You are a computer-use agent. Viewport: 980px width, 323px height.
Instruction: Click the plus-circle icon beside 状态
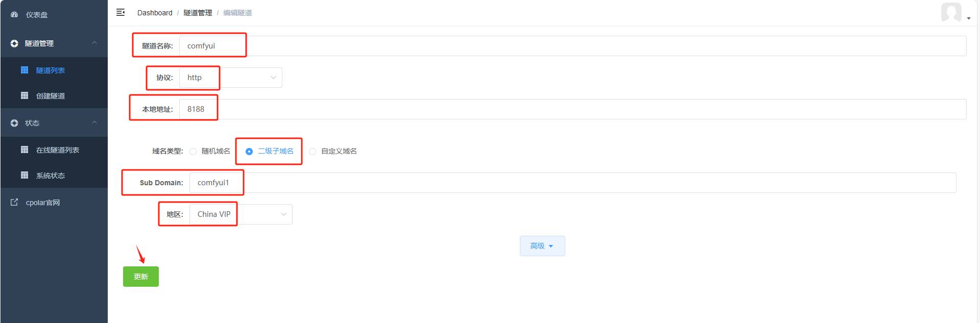click(x=14, y=123)
